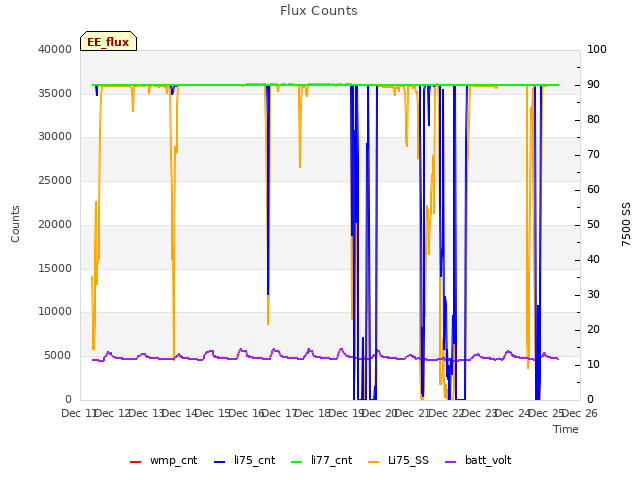Click the 50 tick on right axis
Image resolution: width=640 pixels, height=480 pixels.
593,224
